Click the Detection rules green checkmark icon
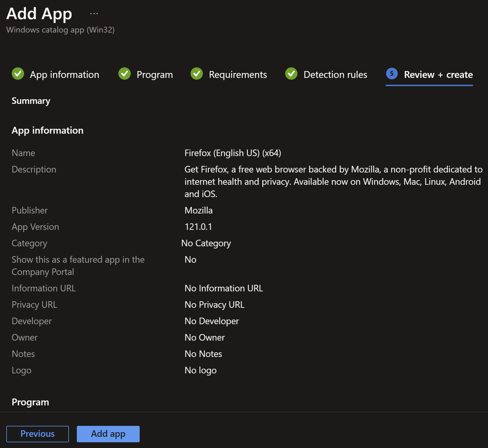 click(x=291, y=74)
